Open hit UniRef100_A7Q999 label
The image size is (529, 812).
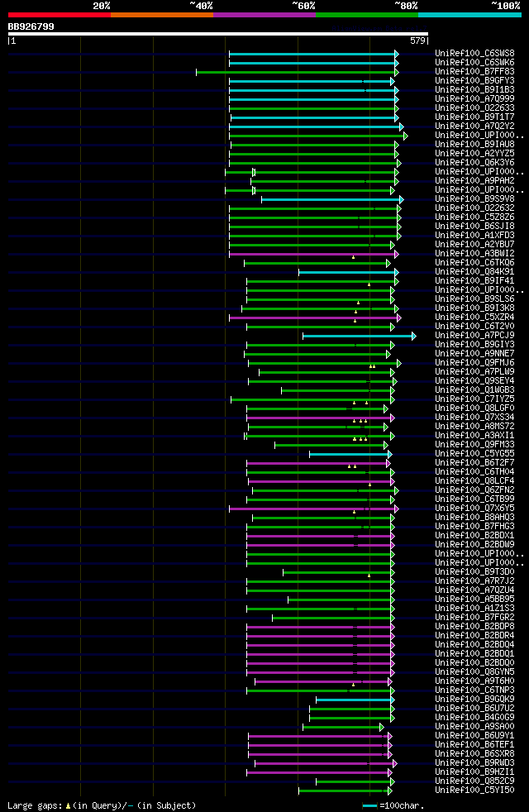[474, 99]
